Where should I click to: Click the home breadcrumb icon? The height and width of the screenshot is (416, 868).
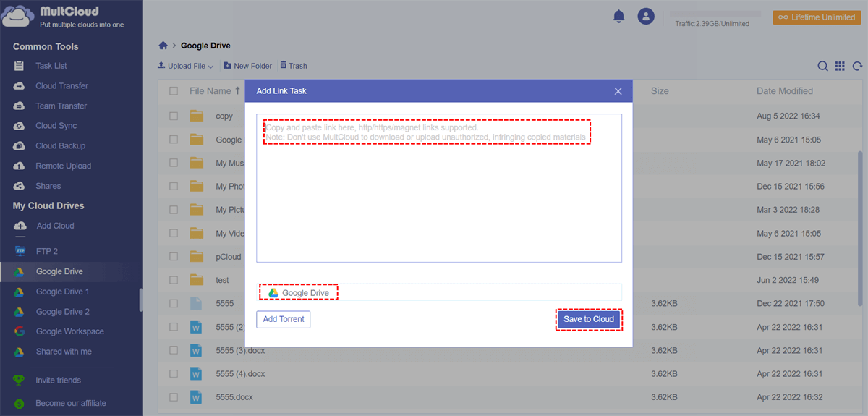coord(163,46)
